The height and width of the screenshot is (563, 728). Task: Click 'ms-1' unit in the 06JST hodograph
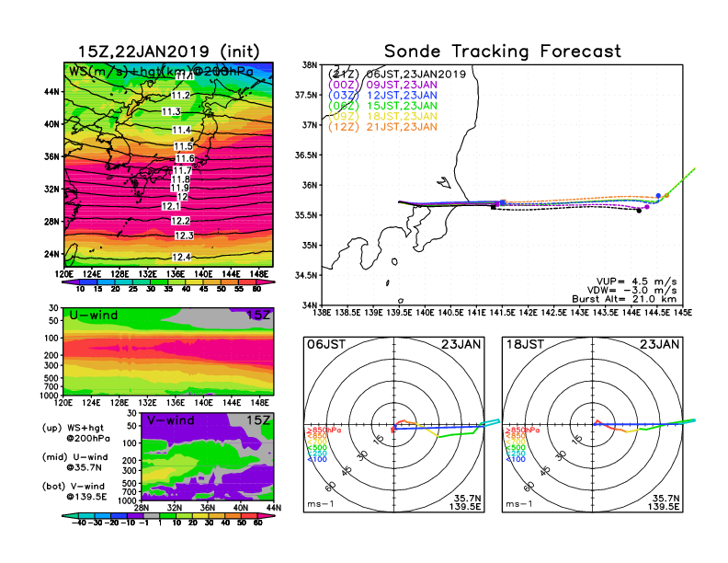point(321,504)
